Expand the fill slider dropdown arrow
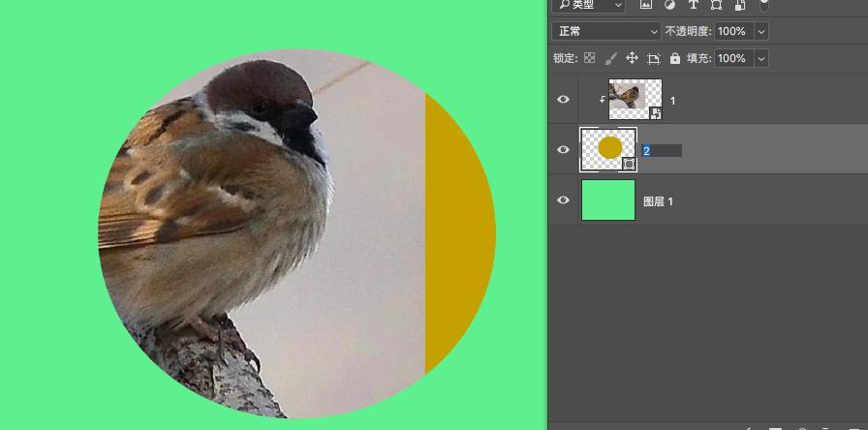The image size is (868, 430). point(761,58)
